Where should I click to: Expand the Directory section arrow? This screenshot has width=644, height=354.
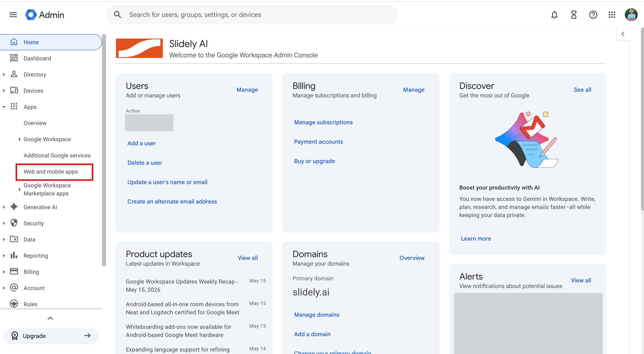pos(4,74)
